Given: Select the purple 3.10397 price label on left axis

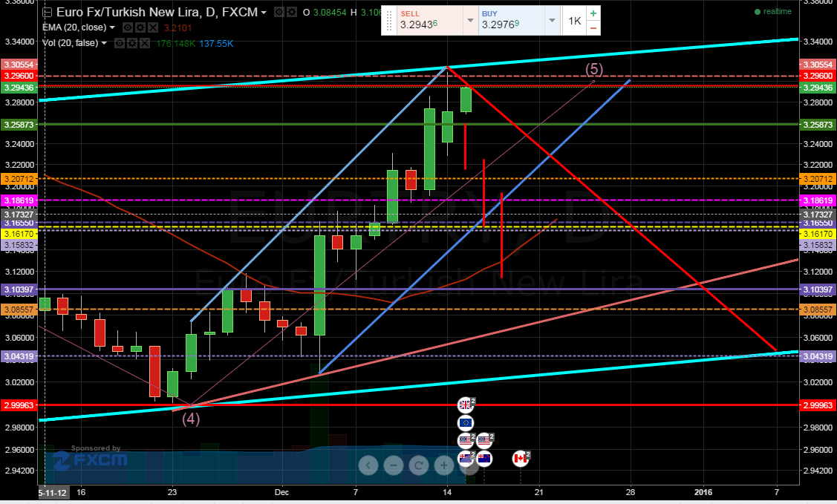Looking at the screenshot, I should point(19,289).
